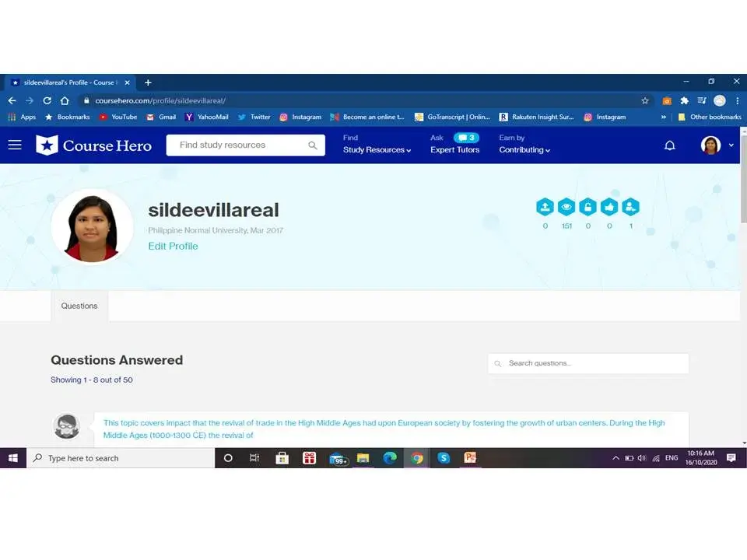
Task: Click the header profile avatar
Action: pyautogui.click(x=710, y=145)
